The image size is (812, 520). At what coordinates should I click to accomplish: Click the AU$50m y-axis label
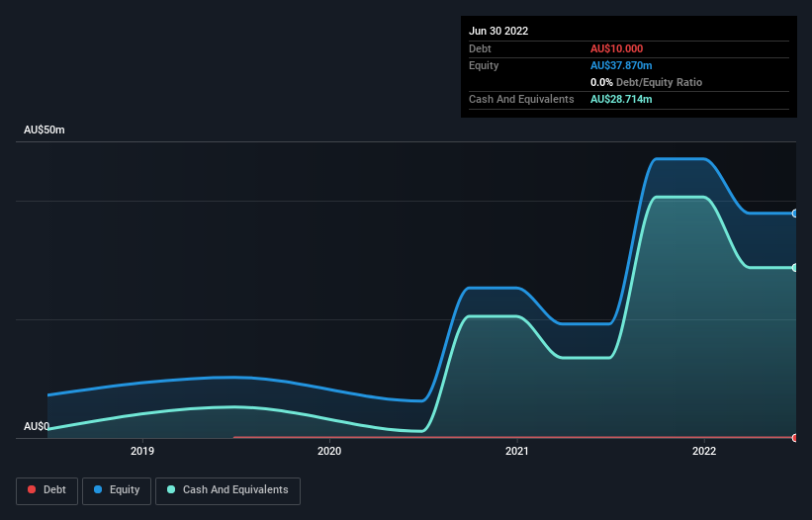45,130
